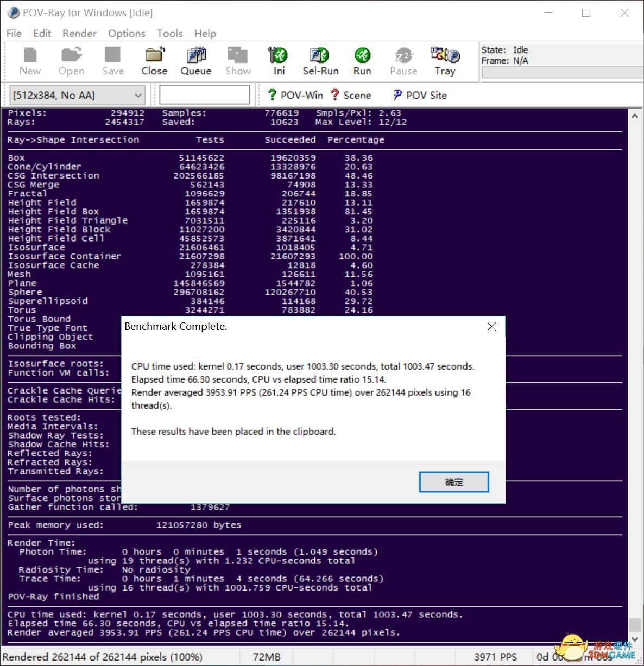644x666 pixels.
Task: Click the 'Benchmark Complete.' dialog title
Action: pyautogui.click(x=175, y=326)
